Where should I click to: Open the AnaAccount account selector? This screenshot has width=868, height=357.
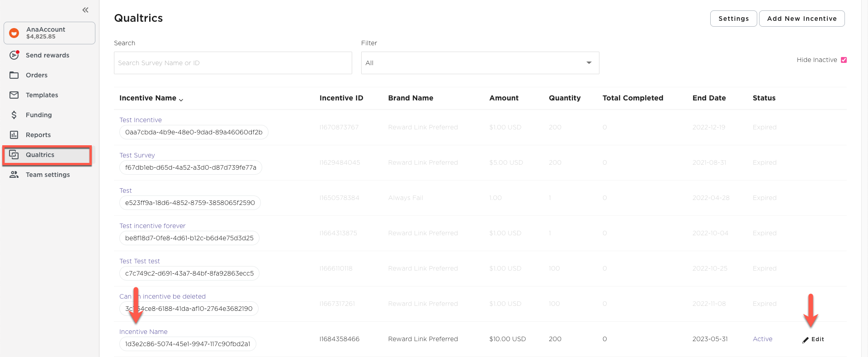click(50, 33)
